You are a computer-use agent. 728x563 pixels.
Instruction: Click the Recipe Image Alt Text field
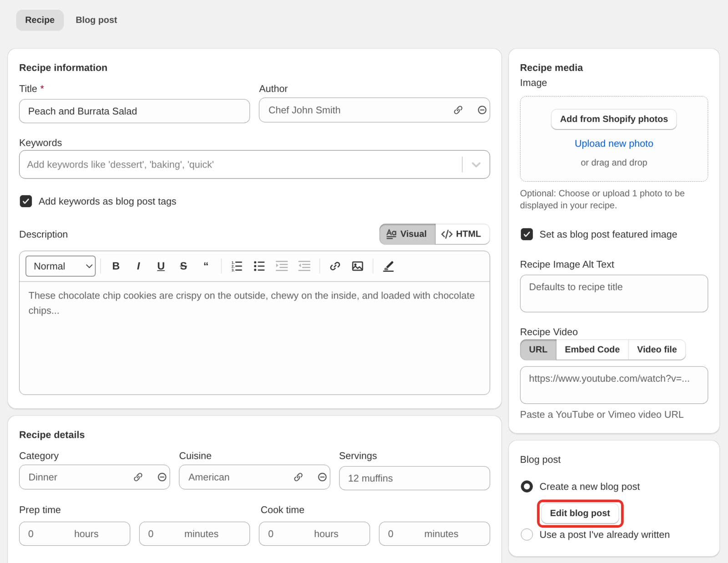point(614,294)
